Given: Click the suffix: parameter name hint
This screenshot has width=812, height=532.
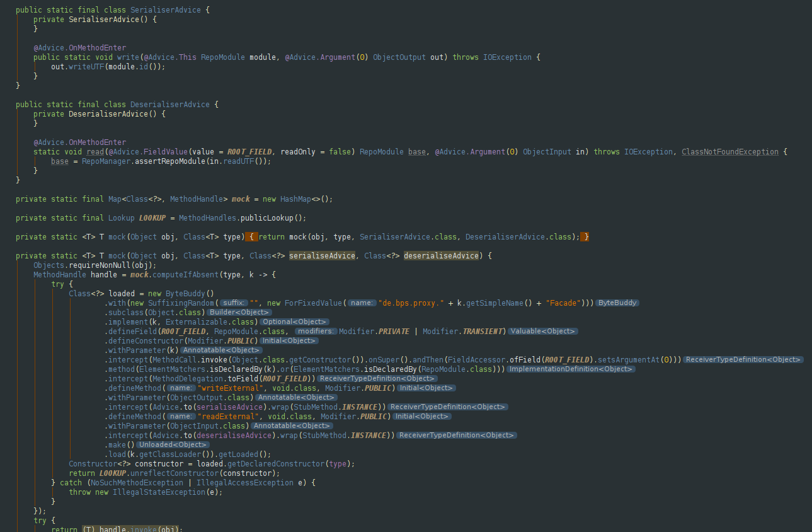Looking at the screenshot, I should (233, 303).
